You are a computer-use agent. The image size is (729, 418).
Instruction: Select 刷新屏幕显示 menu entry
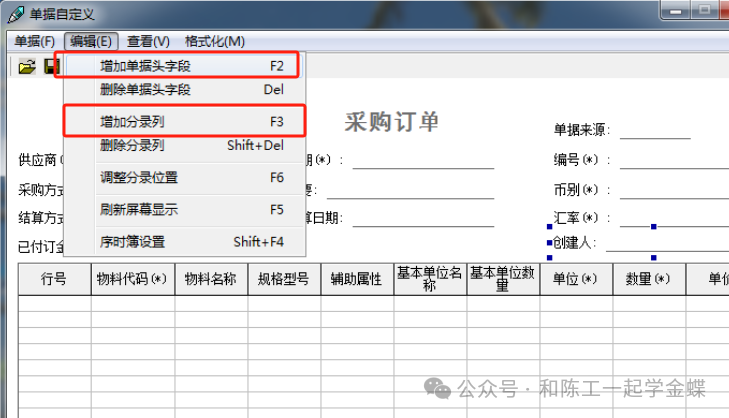139,210
